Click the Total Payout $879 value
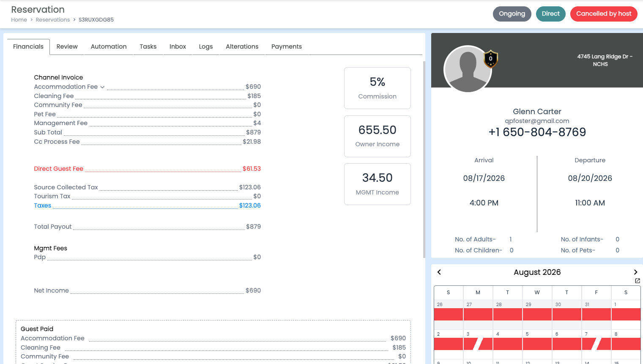643x364 pixels. pyautogui.click(x=254, y=227)
